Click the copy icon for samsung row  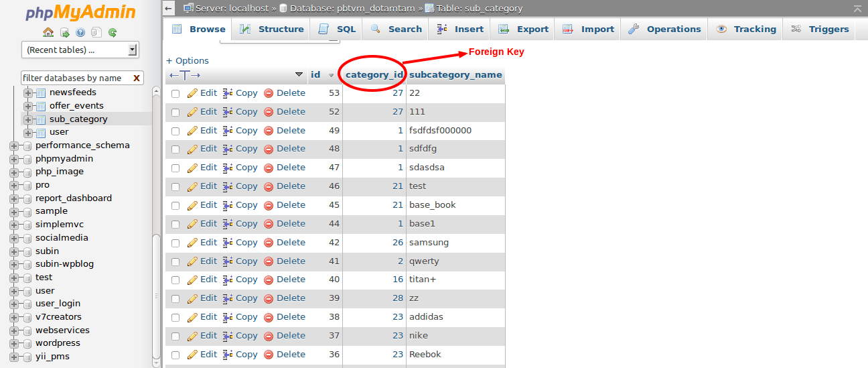(x=228, y=243)
